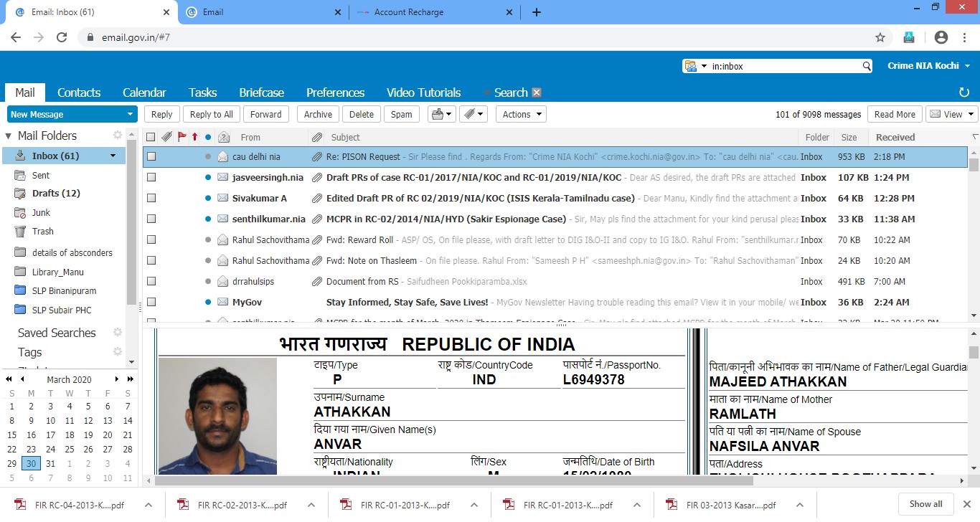
Task: Switch to the Briefcase tab
Action: point(262,92)
